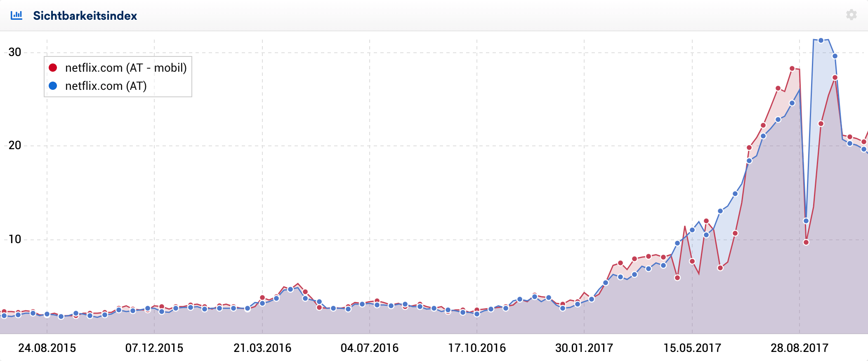Toggle the netflix.com (AT - mobil) legend label
Screen dimensions: 868x361
point(126,68)
